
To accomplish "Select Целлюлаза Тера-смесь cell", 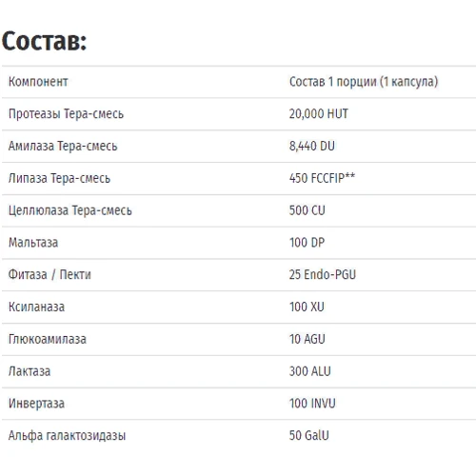I will (x=70, y=210).
